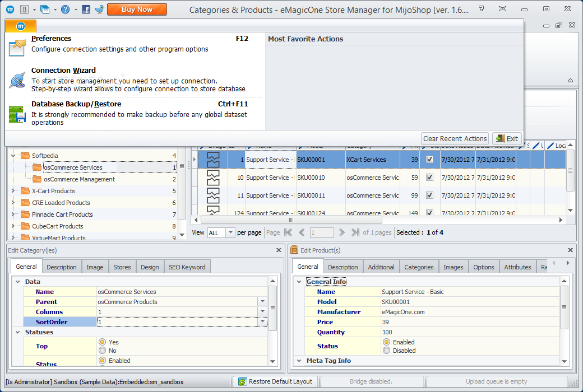Go to the next page arrow

point(342,232)
